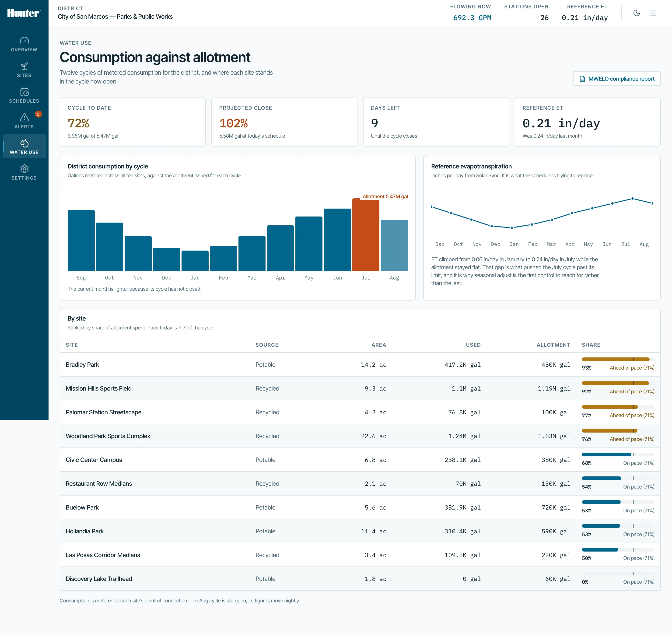Click Hollandia Park's 11.4 ac area value
Screen dimensions: 672x636
[373, 531]
